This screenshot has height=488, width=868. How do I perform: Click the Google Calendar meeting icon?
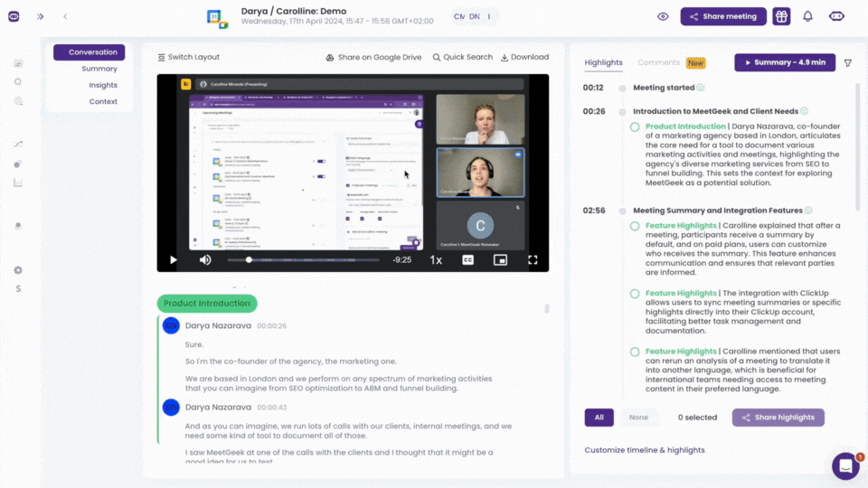click(x=217, y=19)
